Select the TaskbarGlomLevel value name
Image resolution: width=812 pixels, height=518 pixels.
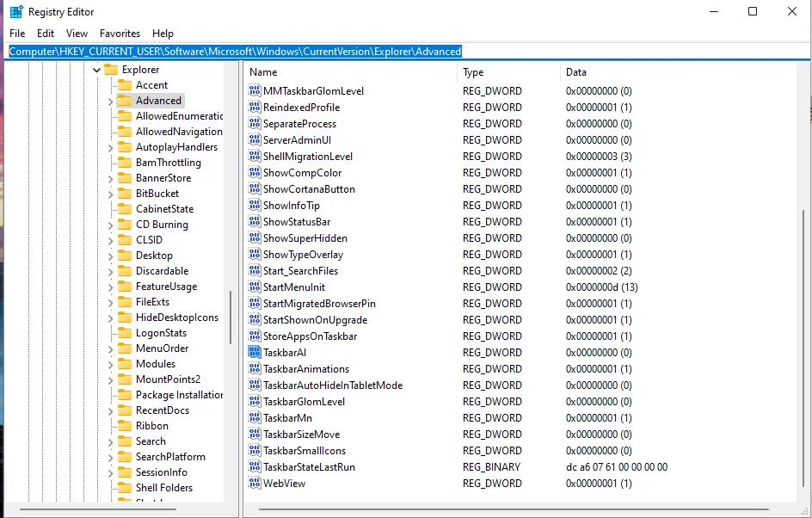(x=304, y=402)
